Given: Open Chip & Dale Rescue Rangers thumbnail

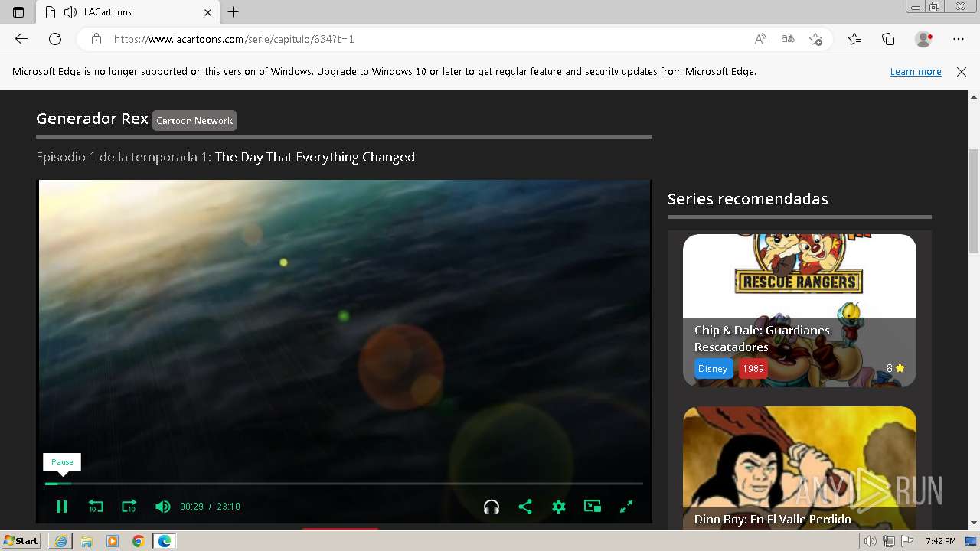Looking at the screenshot, I should (799, 275).
